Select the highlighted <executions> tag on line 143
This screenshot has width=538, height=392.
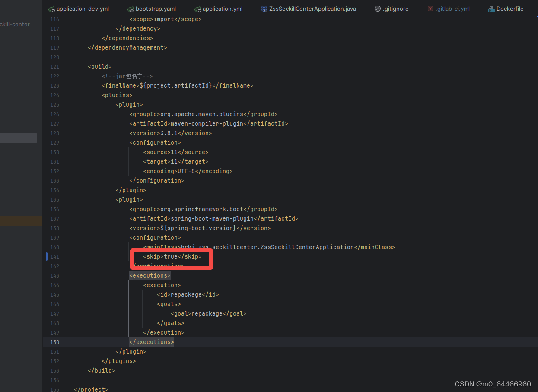point(150,275)
